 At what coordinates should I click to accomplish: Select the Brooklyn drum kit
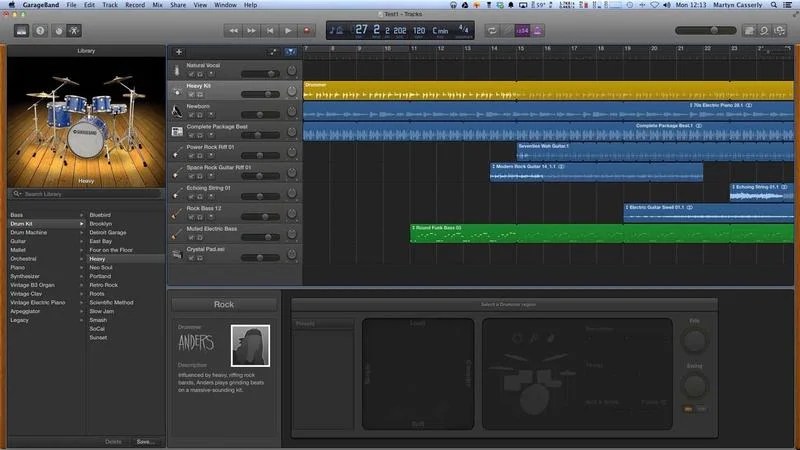point(101,224)
